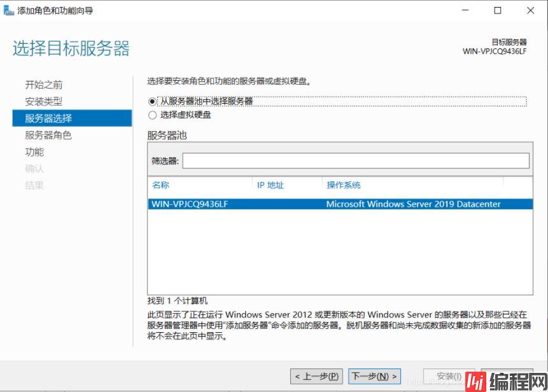
Task: Proceed with the 下一步(N) button
Action: click(x=375, y=376)
